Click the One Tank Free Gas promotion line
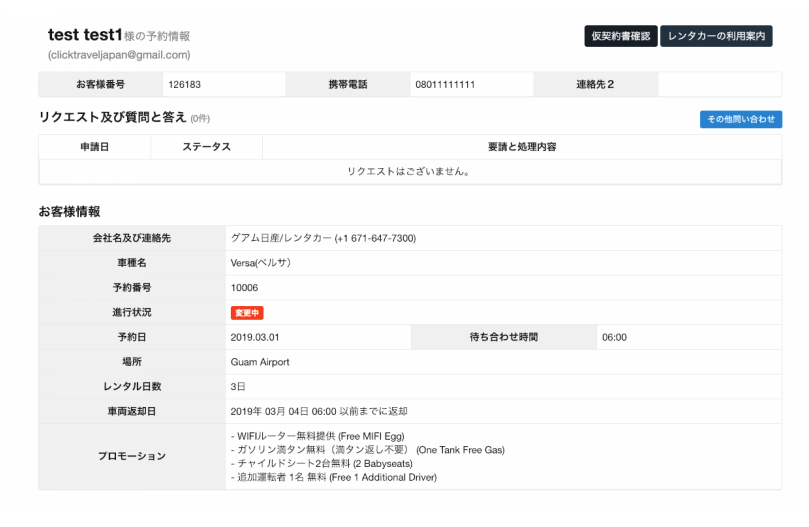Viewport: 809px width, 527px height. [368, 450]
